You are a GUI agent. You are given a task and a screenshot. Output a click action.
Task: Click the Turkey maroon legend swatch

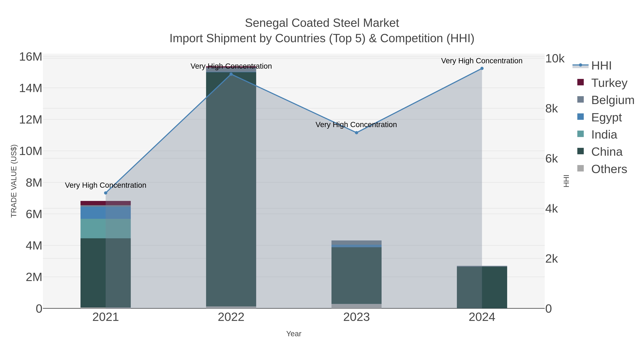coord(580,82)
